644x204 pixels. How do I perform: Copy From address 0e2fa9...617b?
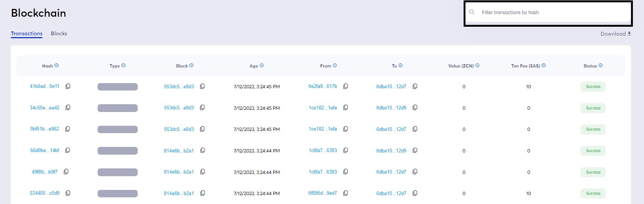pyautogui.click(x=346, y=86)
